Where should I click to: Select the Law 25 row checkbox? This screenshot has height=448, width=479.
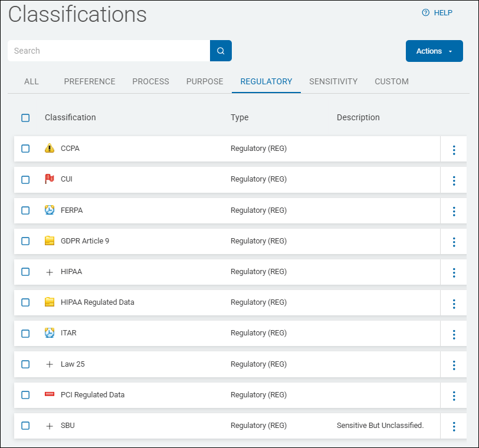(25, 364)
